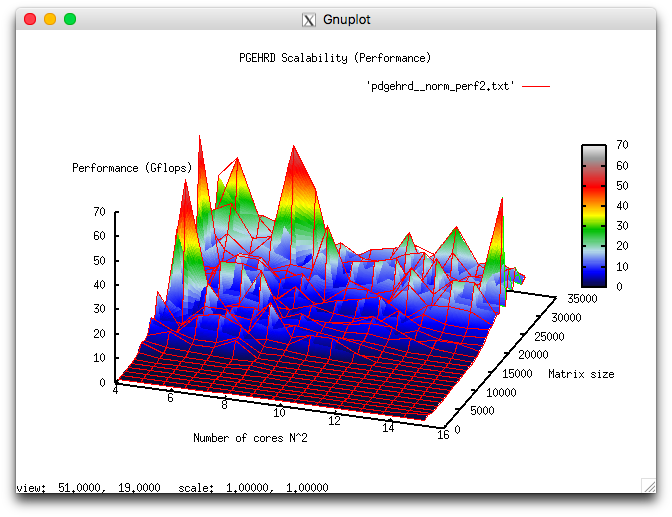Click the color bar label 10
Image resolution: width=672 pixels, height=517 pixels.
click(x=622, y=267)
